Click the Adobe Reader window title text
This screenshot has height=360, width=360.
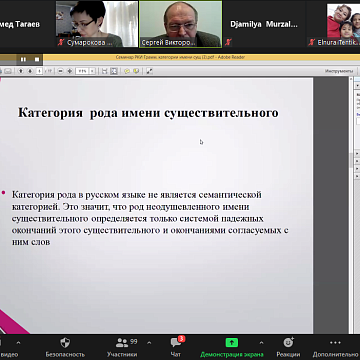(180, 57)
